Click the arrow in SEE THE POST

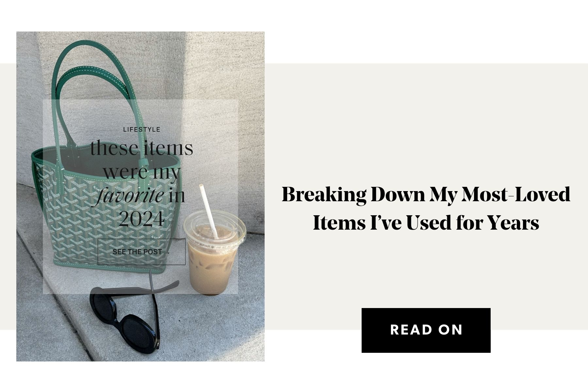coord(167,252)
